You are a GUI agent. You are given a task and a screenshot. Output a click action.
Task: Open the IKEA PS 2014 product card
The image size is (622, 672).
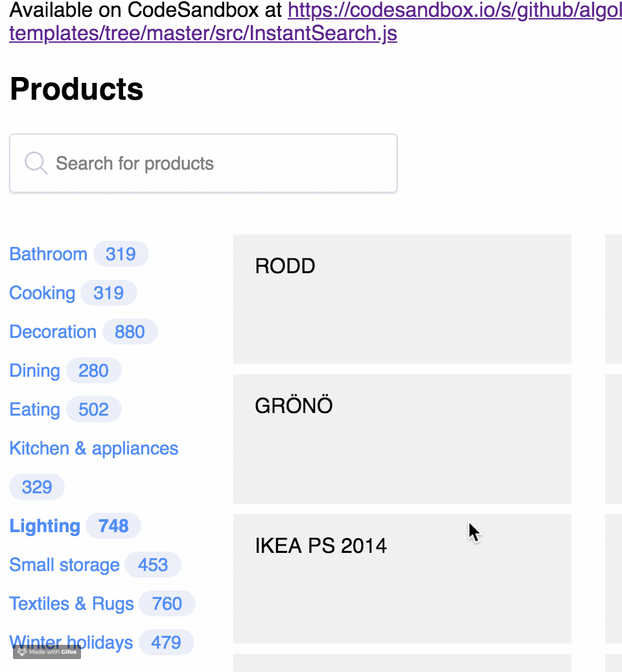coord(402,578)
